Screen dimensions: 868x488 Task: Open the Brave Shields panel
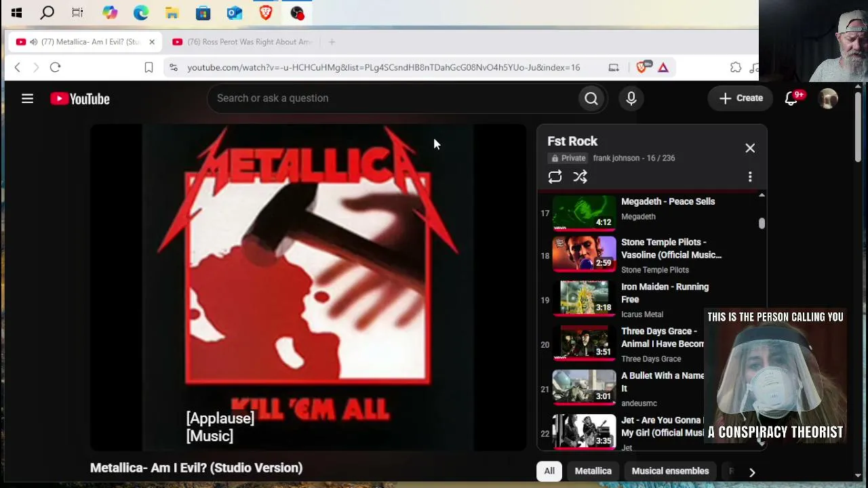(643, 67)
